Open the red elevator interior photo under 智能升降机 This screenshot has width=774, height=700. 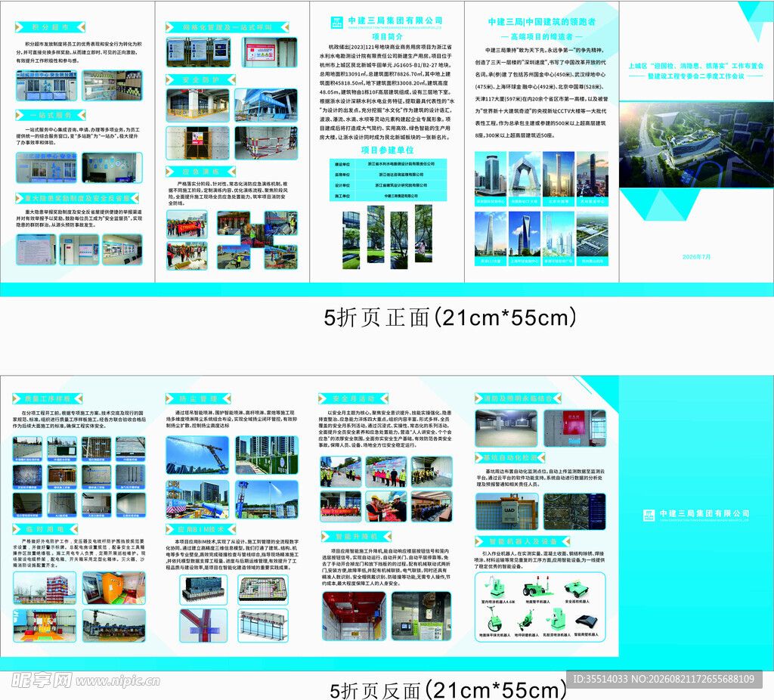(354, 617)
